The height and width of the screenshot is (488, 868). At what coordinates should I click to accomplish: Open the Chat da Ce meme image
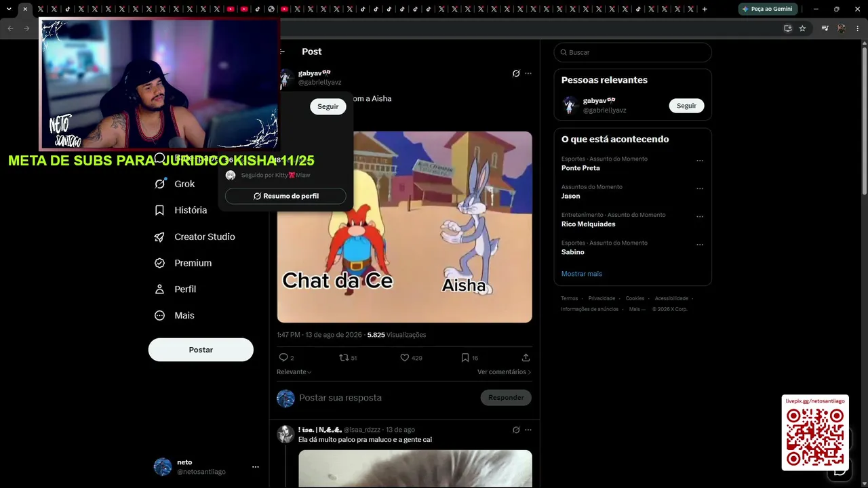click(x=404, y=227)
